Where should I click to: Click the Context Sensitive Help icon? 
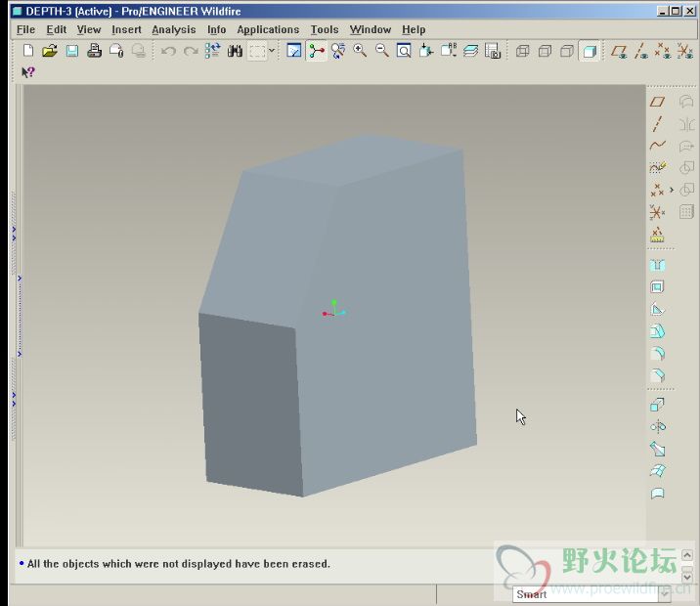[x=28, y=72]
